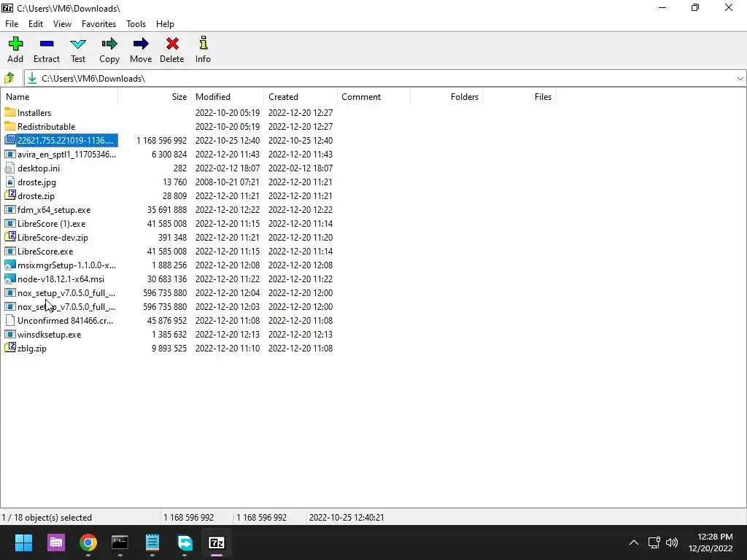Select the 22621.755.221019 ISO file
747x560 pixels.
click(x=65, y=141)
